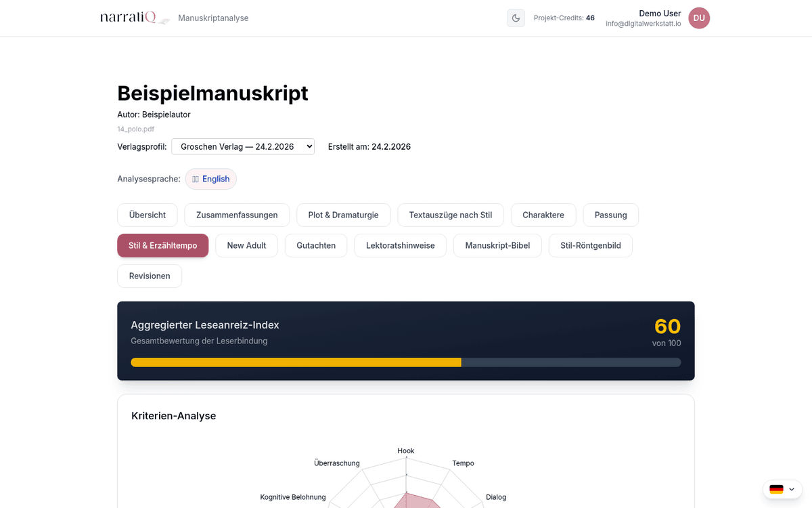Open the Revisionen tab
Image resolution: width=812 pixels, height=508 pixels.
[149, 276]
